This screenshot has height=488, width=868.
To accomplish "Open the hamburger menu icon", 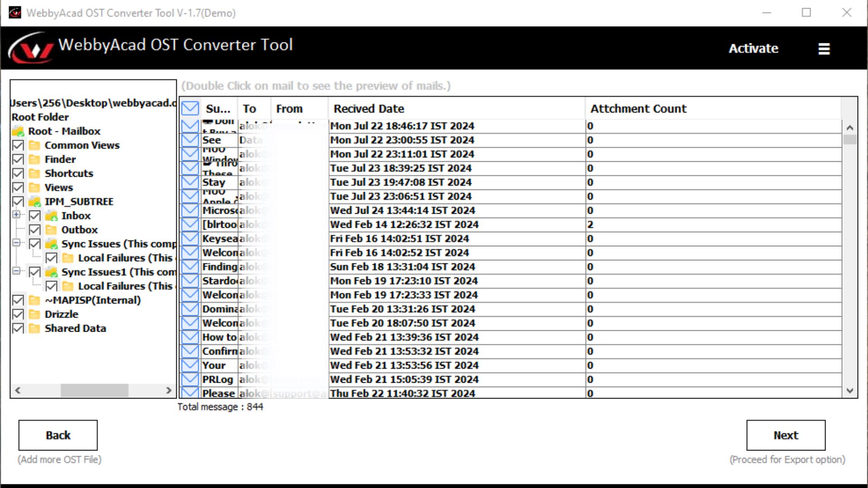I will click(824, 49).
